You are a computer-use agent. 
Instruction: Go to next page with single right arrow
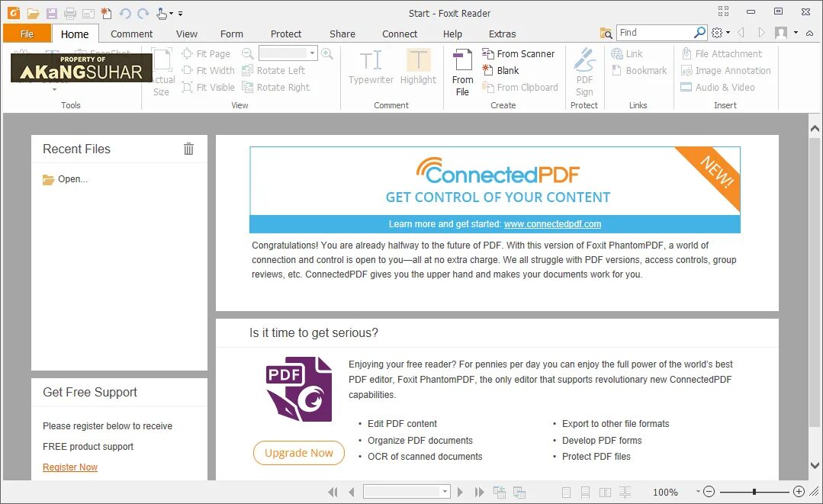coord(460,492)
